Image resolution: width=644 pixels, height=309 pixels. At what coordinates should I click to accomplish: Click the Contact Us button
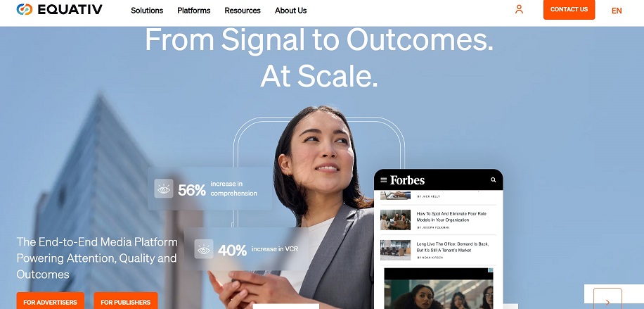click(569, 9)
